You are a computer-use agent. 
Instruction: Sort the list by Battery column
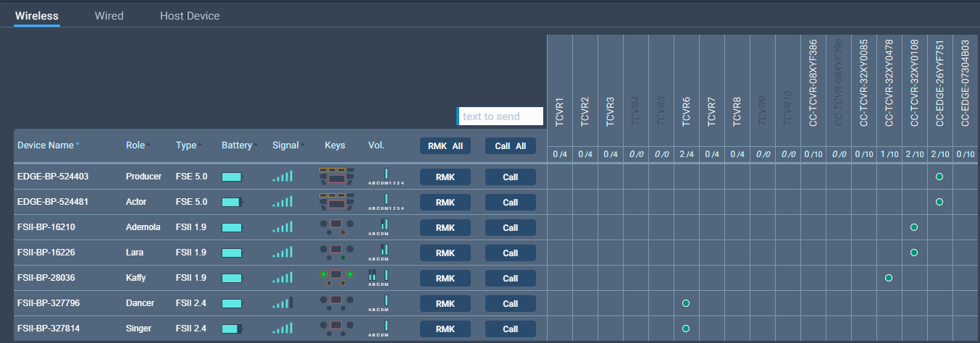[x=239, y=145]
